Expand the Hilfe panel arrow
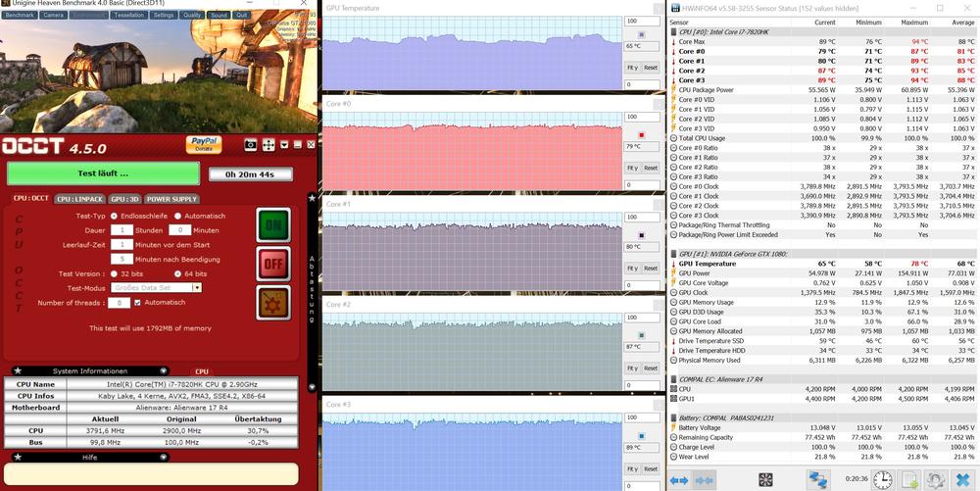Image resolution: width=980 pixels, height=491 pixels. coord(13,457)
